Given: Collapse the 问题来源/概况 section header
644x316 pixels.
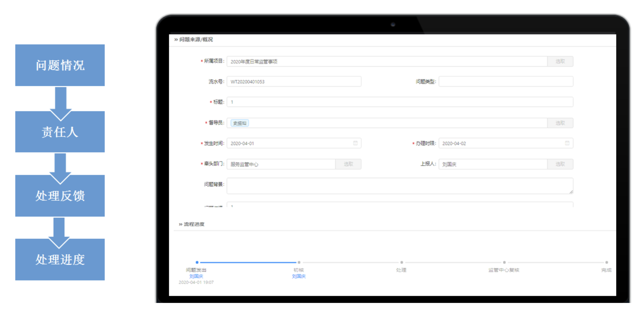Looking at the screenshot, I should [x=194, y=39].
